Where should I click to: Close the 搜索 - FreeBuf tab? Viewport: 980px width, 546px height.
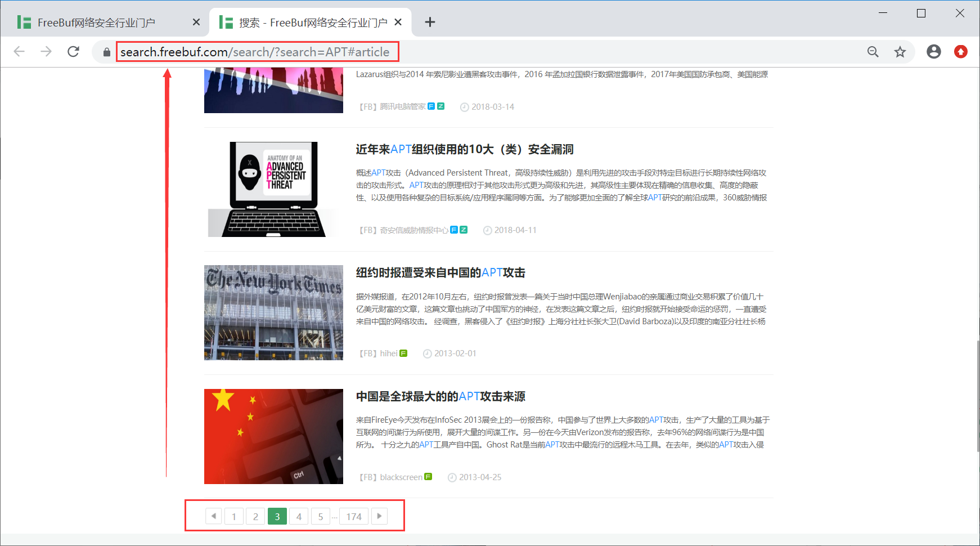398,22
